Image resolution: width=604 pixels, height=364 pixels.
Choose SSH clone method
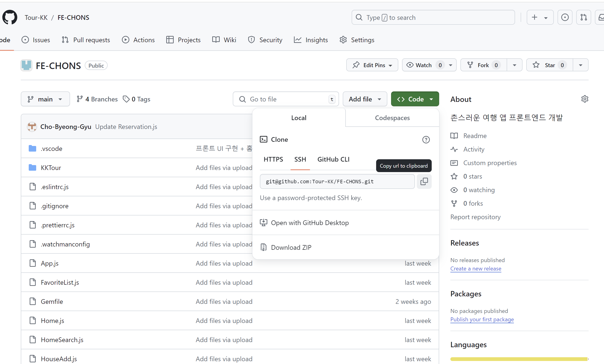(300, 159)
